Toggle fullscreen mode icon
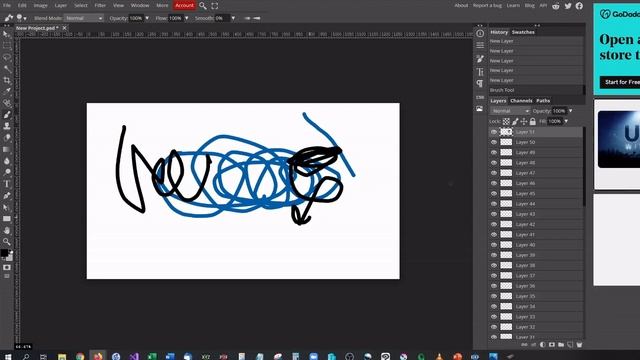This screenshot has width=640, height=360. (x=215, y=6)
